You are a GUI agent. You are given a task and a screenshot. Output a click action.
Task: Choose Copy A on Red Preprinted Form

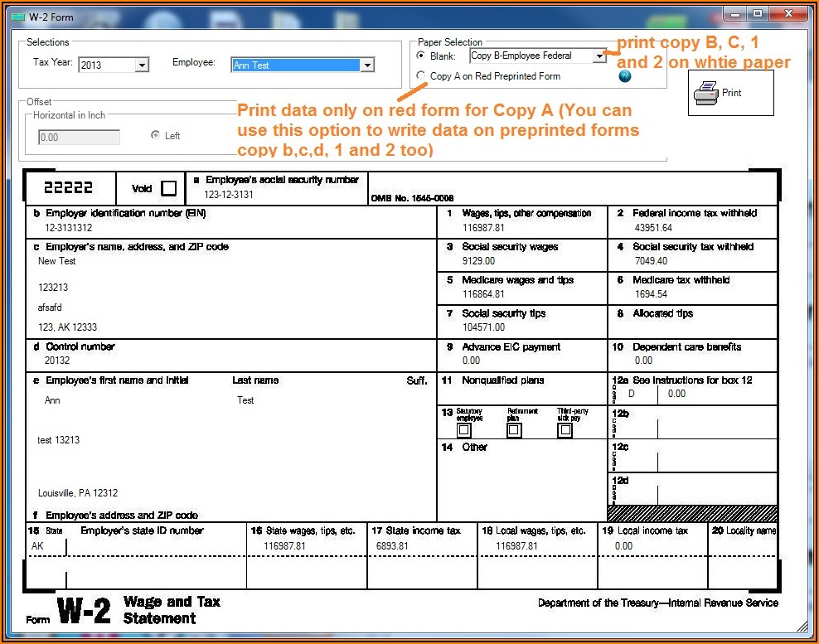pyautogui.click(x=421, y=76)
